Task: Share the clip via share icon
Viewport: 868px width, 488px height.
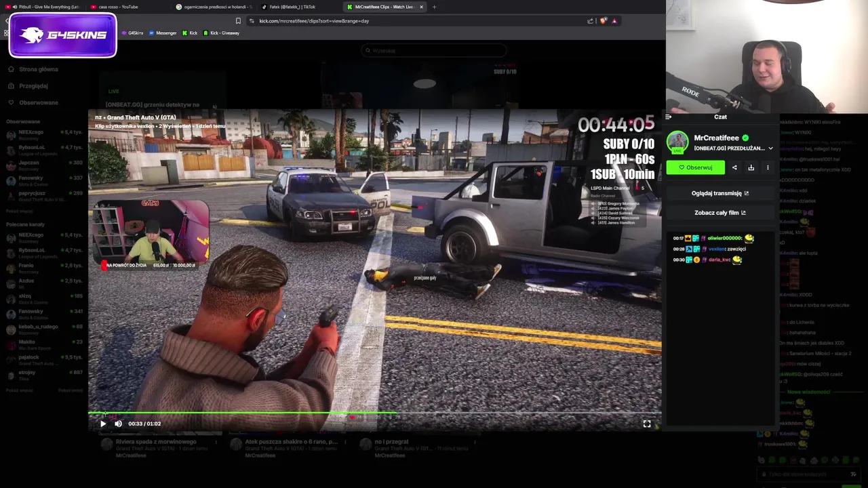Action: (734, 167)
